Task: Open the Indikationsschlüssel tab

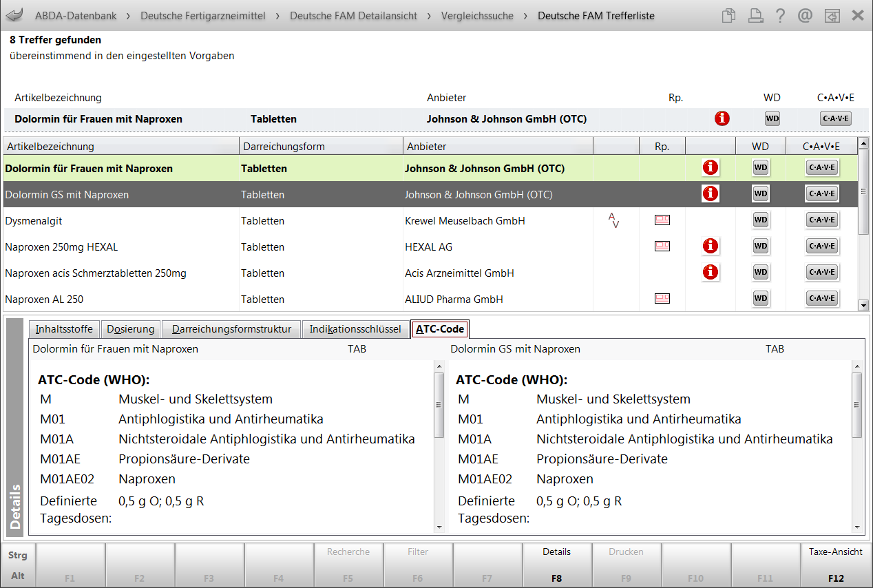Action: click(355, 329)
